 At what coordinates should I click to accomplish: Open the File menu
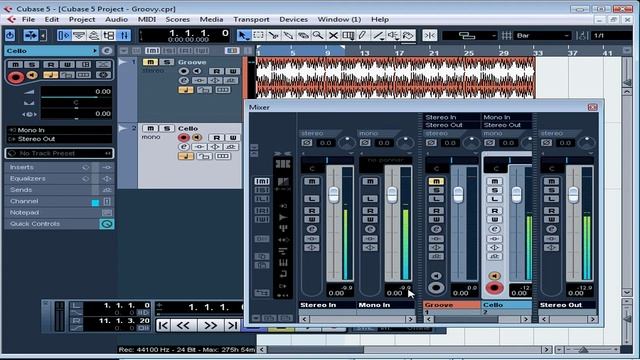click(x=28, y=19)
